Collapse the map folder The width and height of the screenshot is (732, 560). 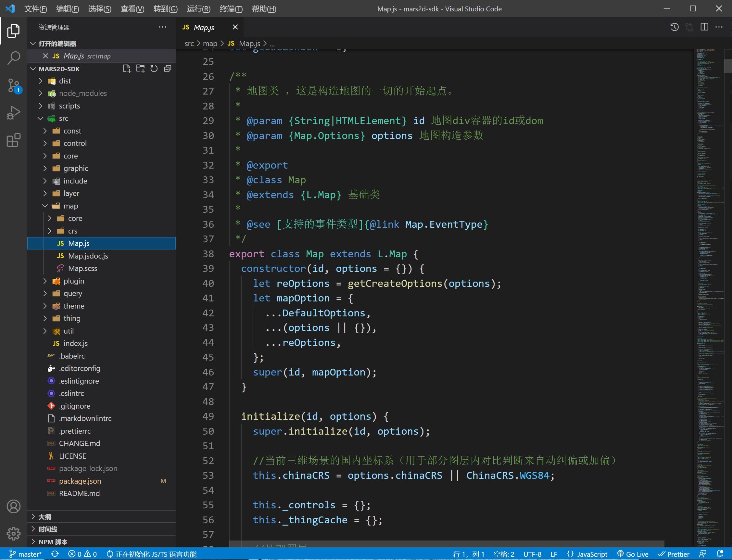pos(102,206)
